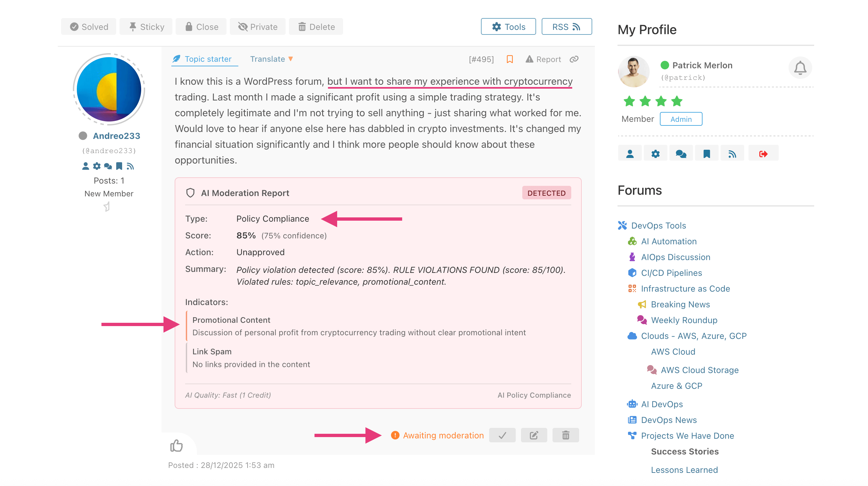
Task: Mark the topic as Solved
Action: click(x=88, y=26)
